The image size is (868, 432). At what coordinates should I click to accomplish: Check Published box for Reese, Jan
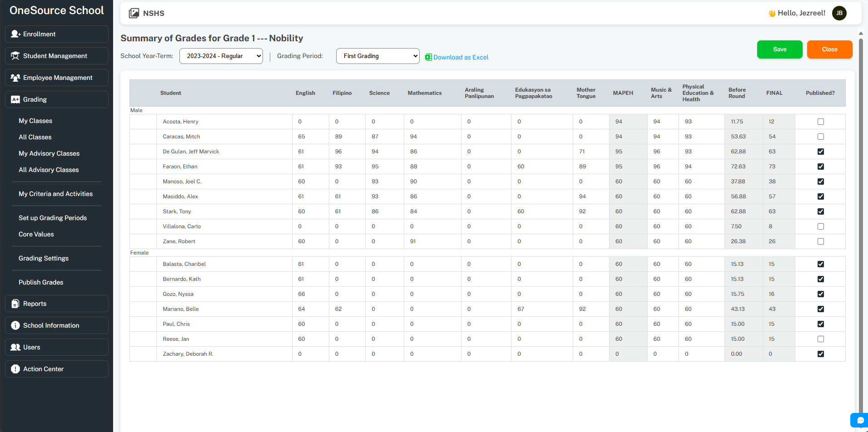820,339
